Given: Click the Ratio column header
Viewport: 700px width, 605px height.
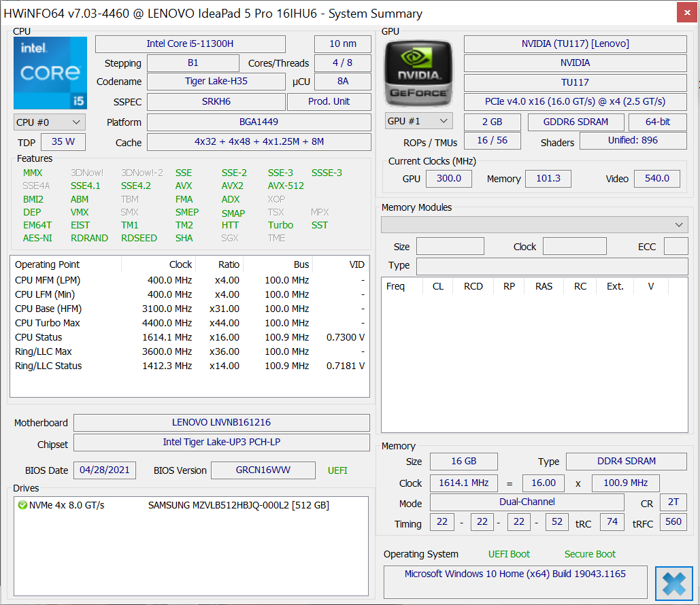Looking at the screenshot, I should (219, 264).
